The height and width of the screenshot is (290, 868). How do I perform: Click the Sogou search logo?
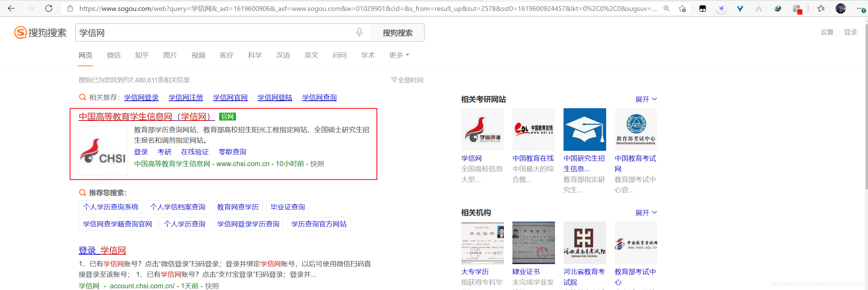(40, 33)
